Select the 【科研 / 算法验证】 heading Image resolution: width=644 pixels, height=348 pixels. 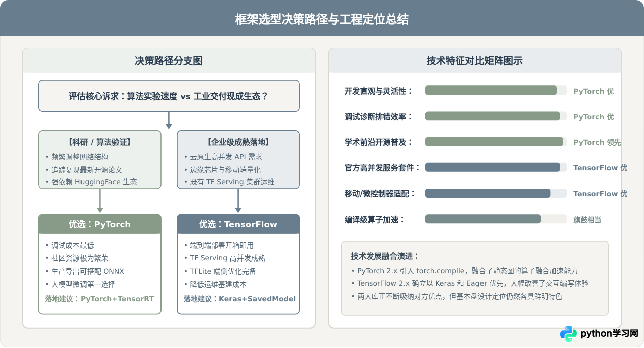click(100, 142)
